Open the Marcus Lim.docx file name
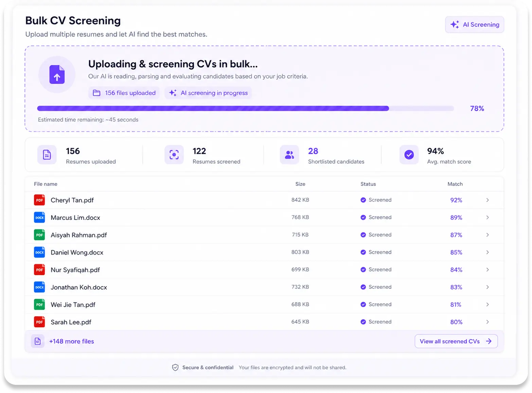The width and height of the screenshot is (532, 393). 75,218
